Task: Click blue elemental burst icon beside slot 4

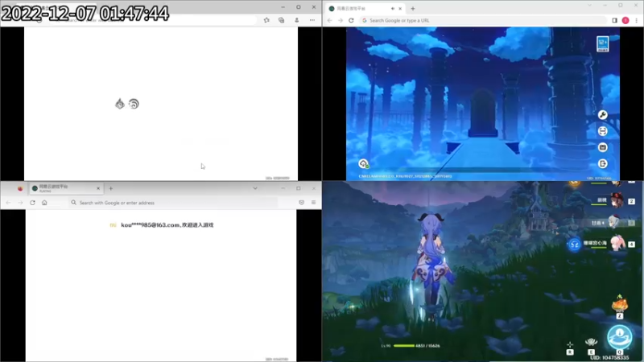Action: tap(574, 245)
